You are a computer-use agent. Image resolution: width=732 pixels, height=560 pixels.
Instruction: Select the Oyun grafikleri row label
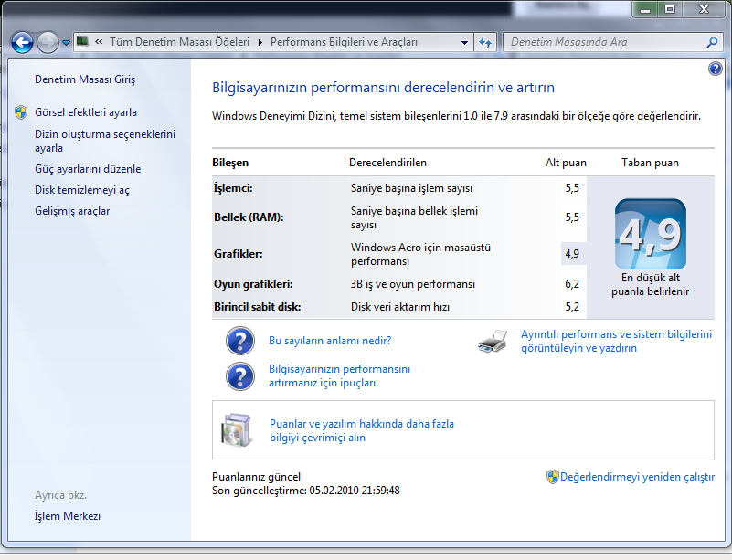[253, 284]
